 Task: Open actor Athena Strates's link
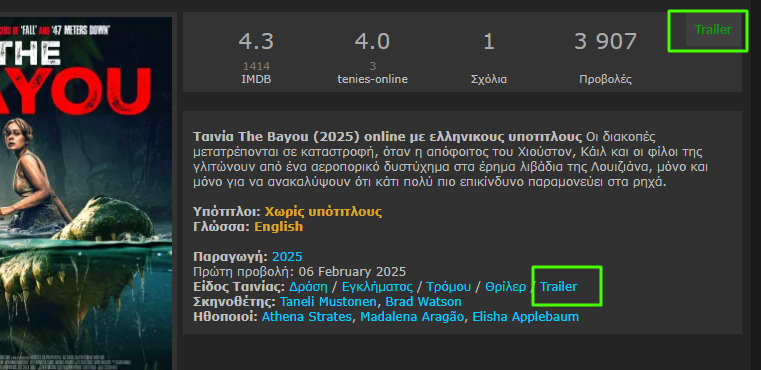coord(307,317)
